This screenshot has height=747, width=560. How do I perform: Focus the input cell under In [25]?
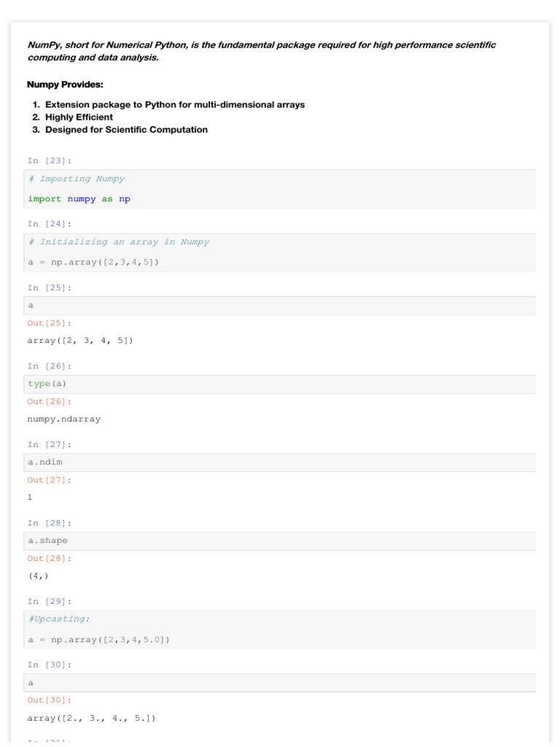[x=280, y=306]
